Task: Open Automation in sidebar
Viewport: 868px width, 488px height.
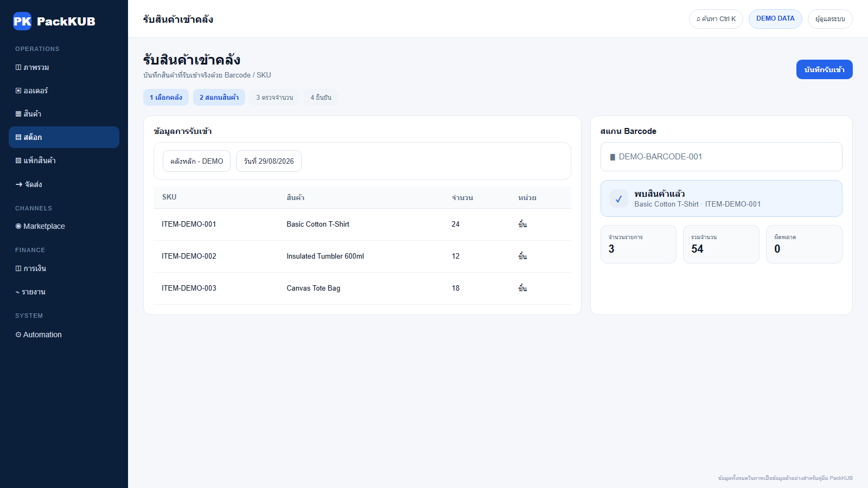Action: coord(64,335)
